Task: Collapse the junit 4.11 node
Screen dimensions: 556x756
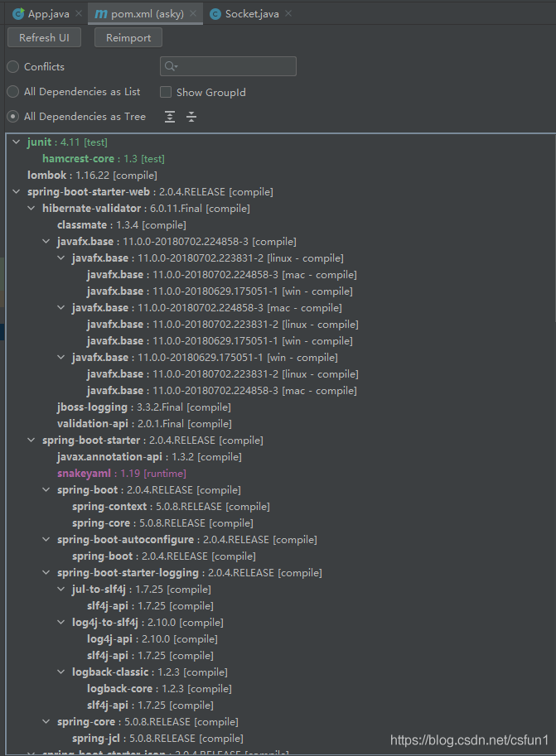Action: pyautogui.click(x=17, y=142)
